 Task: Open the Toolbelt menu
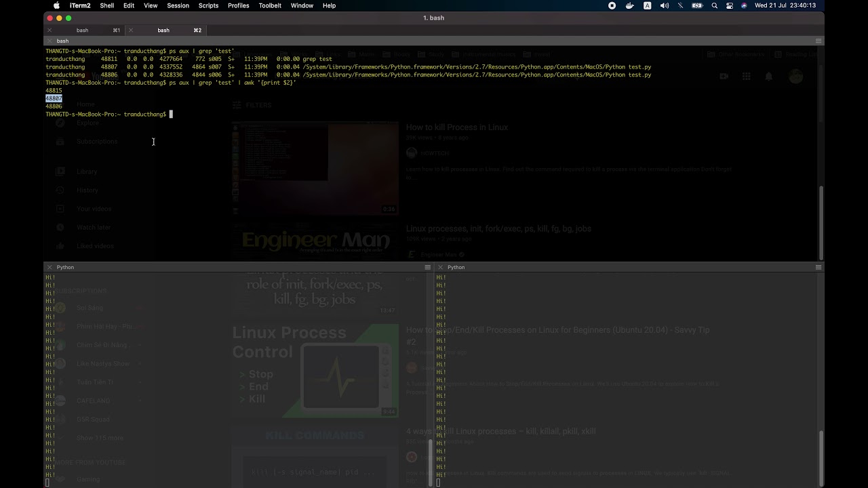[270, 5]
